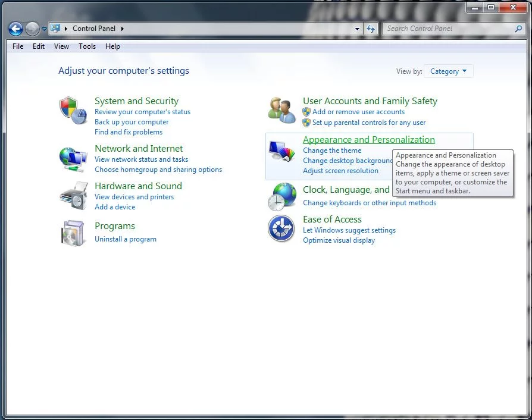Open User Accounts and Family Safety
Image resolution: width=532 pixels, height=420 pixels.
370,101
